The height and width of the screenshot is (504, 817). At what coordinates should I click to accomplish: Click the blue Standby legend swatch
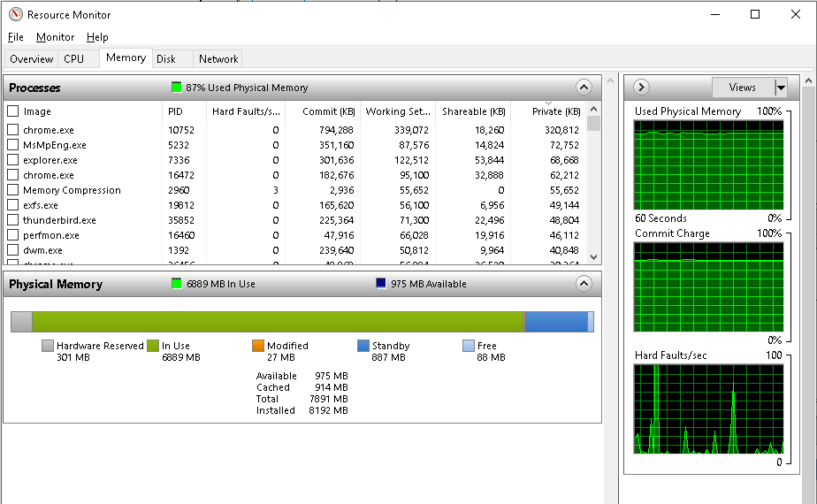click(x=363, y=346)
